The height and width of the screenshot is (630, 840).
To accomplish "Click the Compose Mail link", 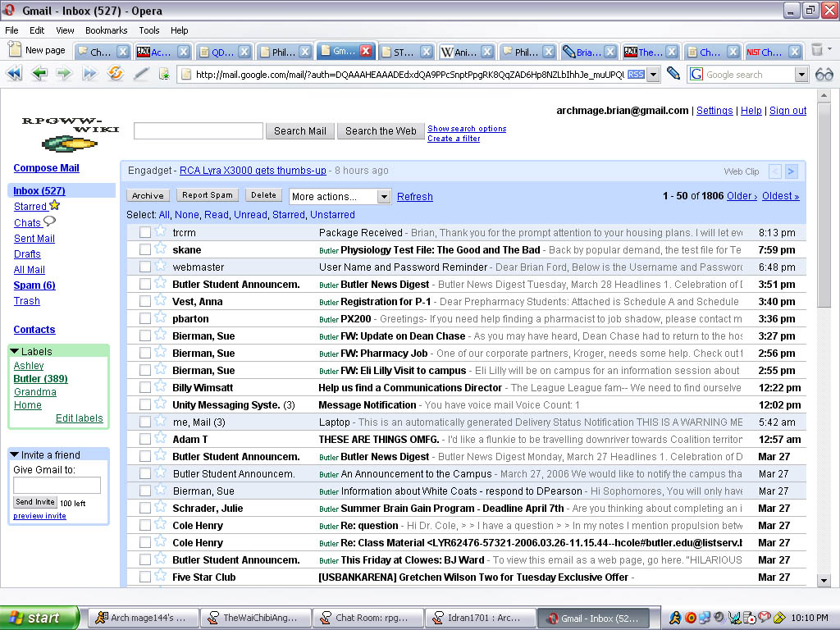I will pos(46,168).
